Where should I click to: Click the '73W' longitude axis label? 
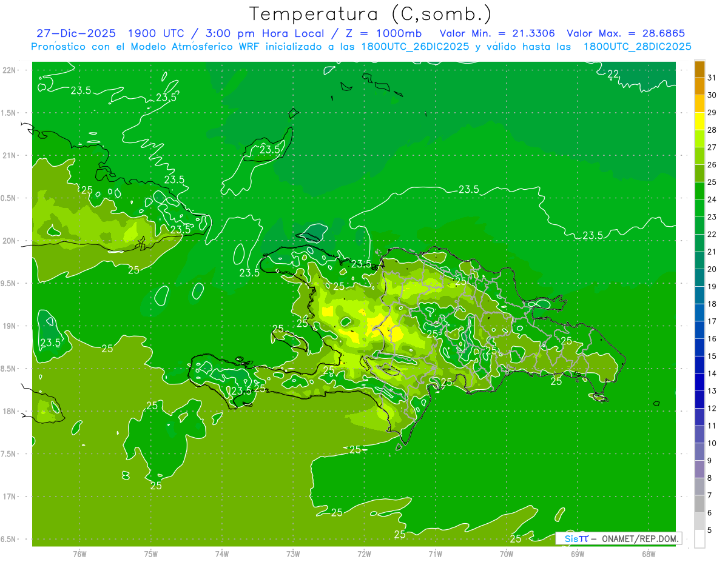(293, 554)
